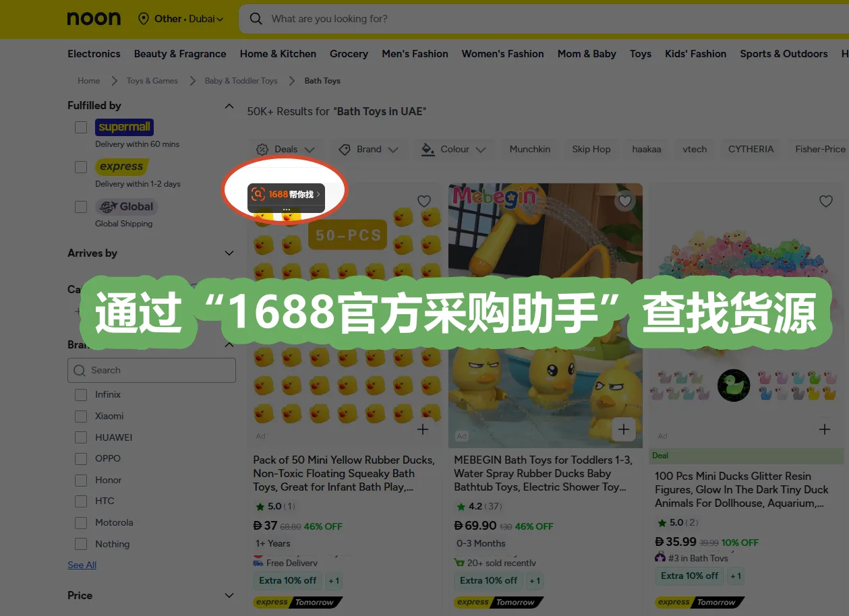849x616 pixels.
Task: Add MEBEGIN Bath Toys to cart
Action: (624, 429)
